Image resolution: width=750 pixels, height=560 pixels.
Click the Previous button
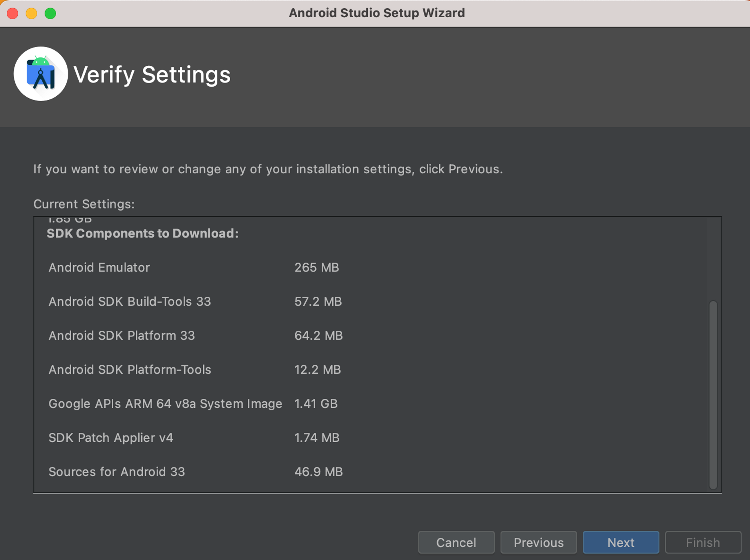538,542
